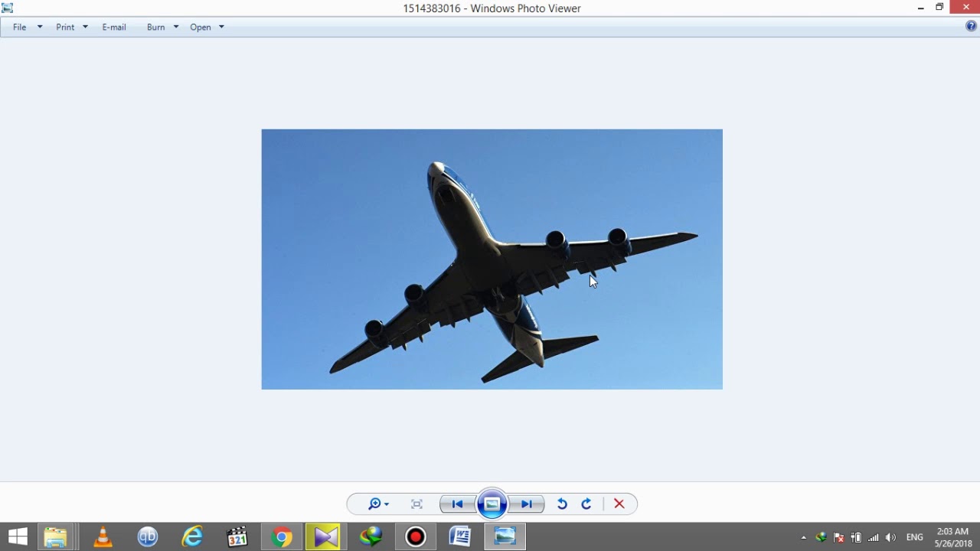Click the Photo Viewer title bar icon

(x=7, y=8)
